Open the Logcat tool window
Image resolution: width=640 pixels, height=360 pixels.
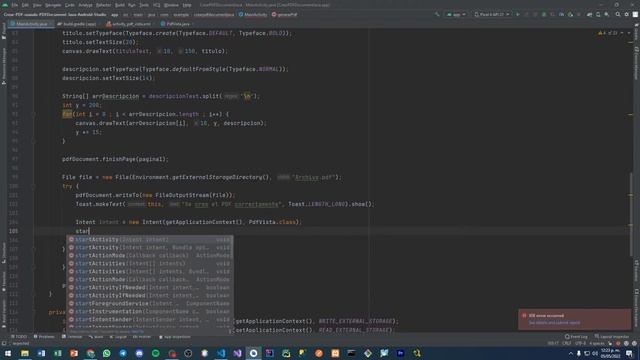pyautogui.click(x=118, y=337)
